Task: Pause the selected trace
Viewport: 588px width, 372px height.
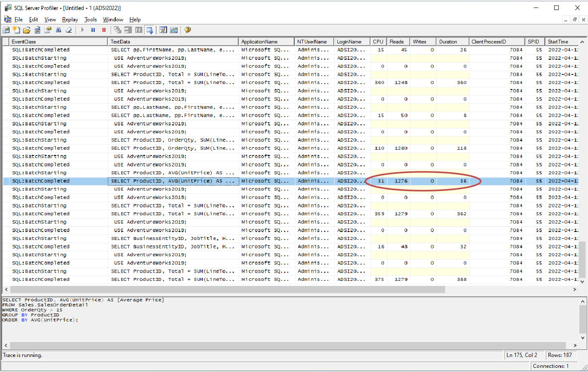Action: coord(93,30)
